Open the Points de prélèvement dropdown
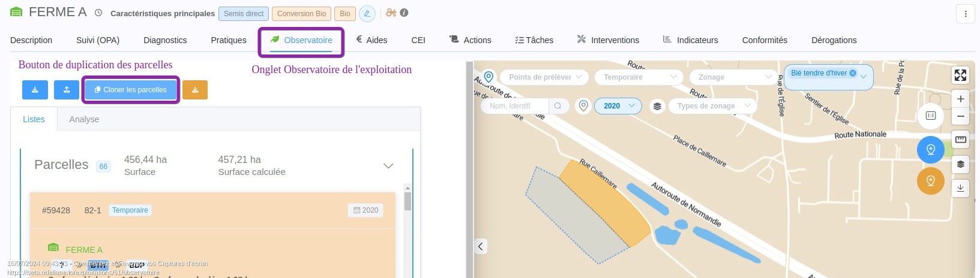 (545, 77)
